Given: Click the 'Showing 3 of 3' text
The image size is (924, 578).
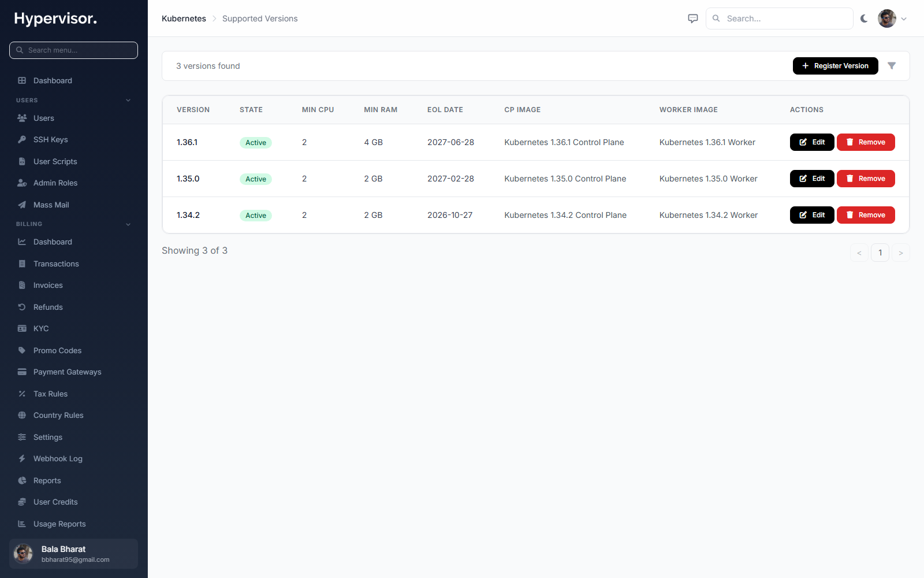Looking at the screenshot, I should [195, 250].
